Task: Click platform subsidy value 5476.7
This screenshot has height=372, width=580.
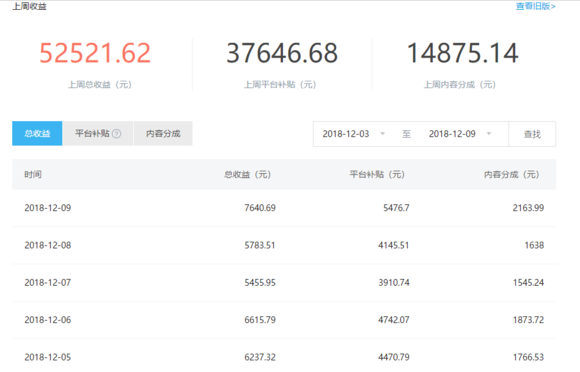Action: (x=396, y=208)
